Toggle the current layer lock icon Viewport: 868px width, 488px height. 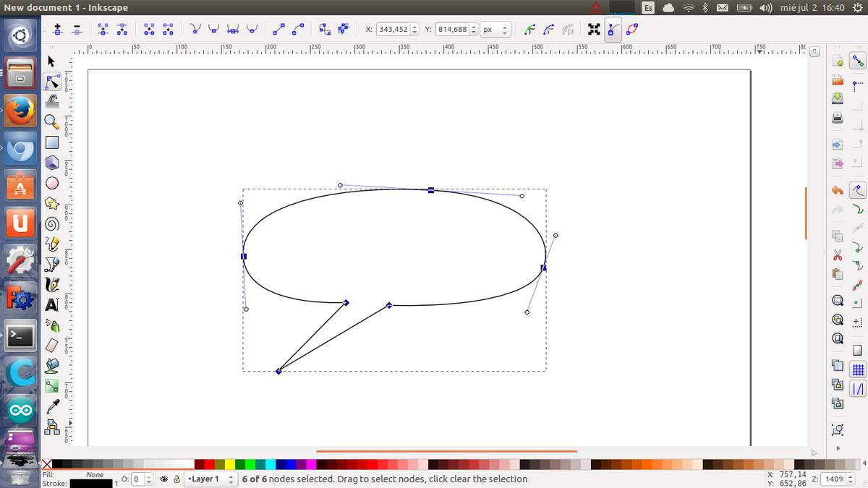pyautogui.click(x=176, y=479)
